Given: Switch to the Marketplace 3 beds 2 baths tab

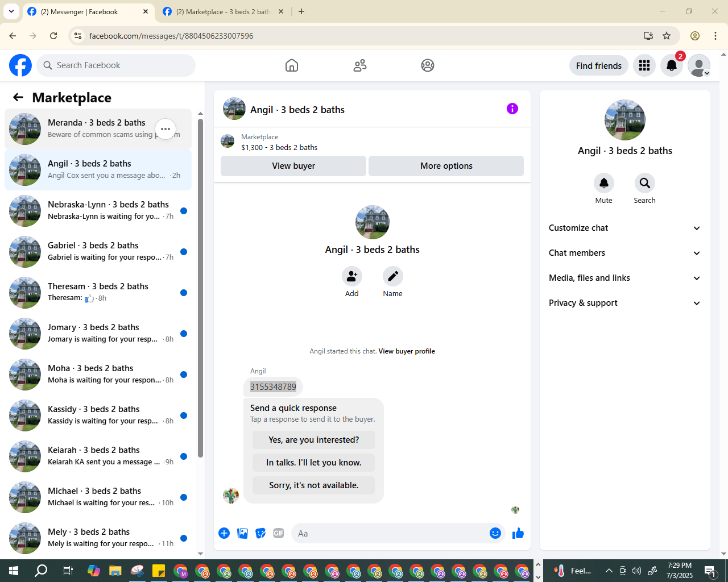Looking at the screenshot, I should [x=223, y=12].
